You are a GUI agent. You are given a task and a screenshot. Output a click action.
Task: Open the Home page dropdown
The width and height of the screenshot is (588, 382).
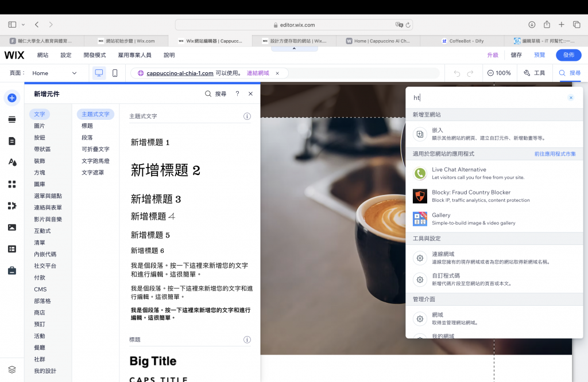[55, 73]
